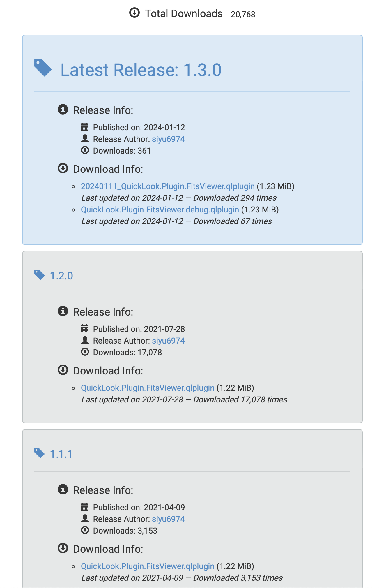
Task: Download the 1.2.0 FitsViewer.qlplugin file
Action: 148,388
